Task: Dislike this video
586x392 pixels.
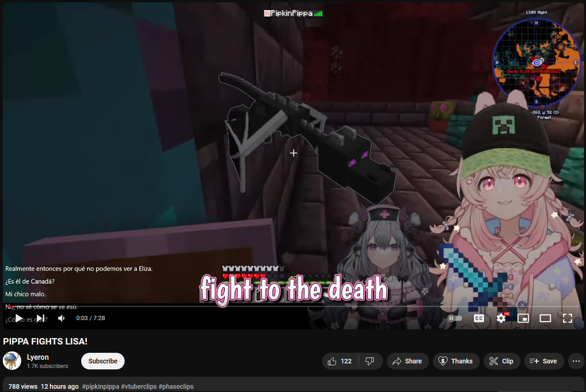Action: click(x=371, y=361)
